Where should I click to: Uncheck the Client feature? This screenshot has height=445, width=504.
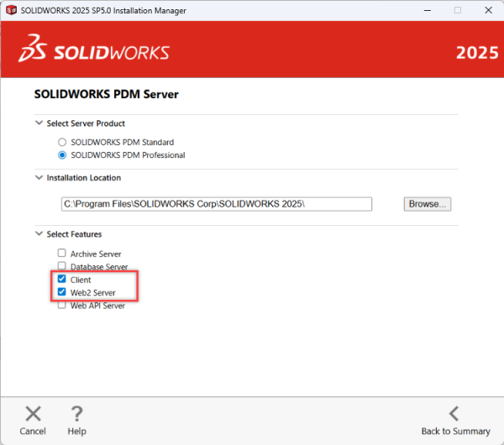point(61,279)
